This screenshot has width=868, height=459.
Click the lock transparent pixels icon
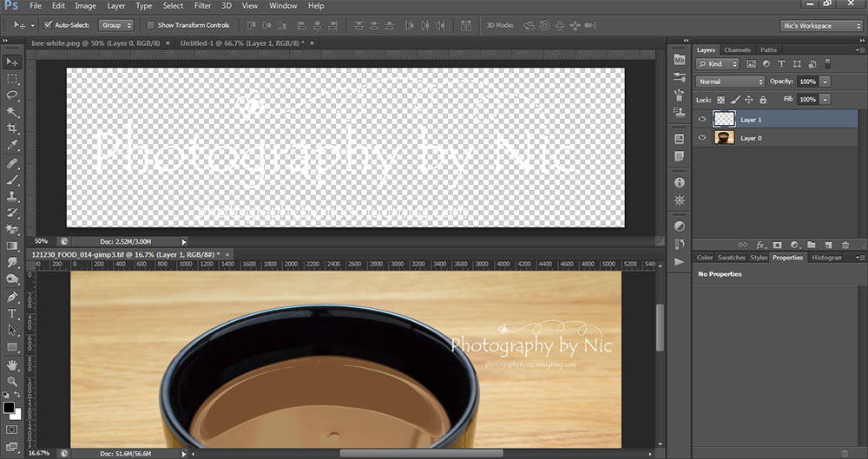(x=720, y=100)
